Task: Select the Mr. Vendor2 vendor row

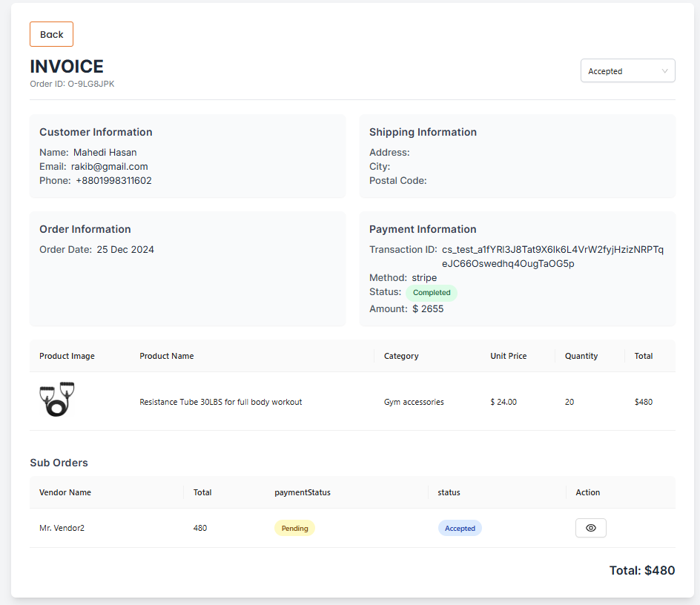Action: coord(62,529)
